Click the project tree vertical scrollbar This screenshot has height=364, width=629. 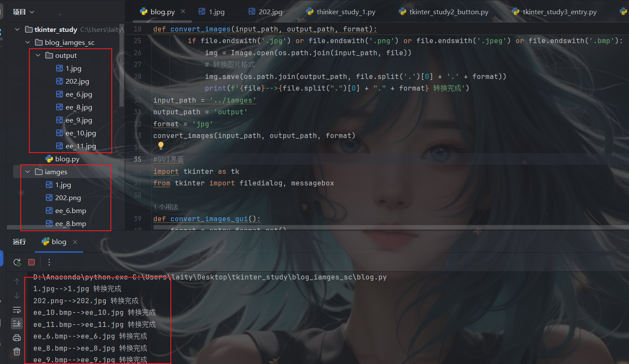pos(122,65)
